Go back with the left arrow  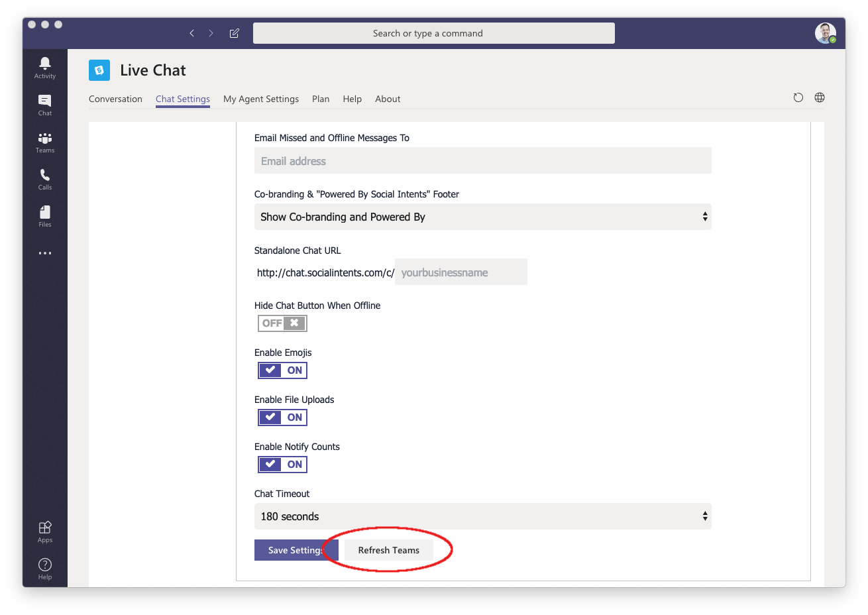(192, 33)
